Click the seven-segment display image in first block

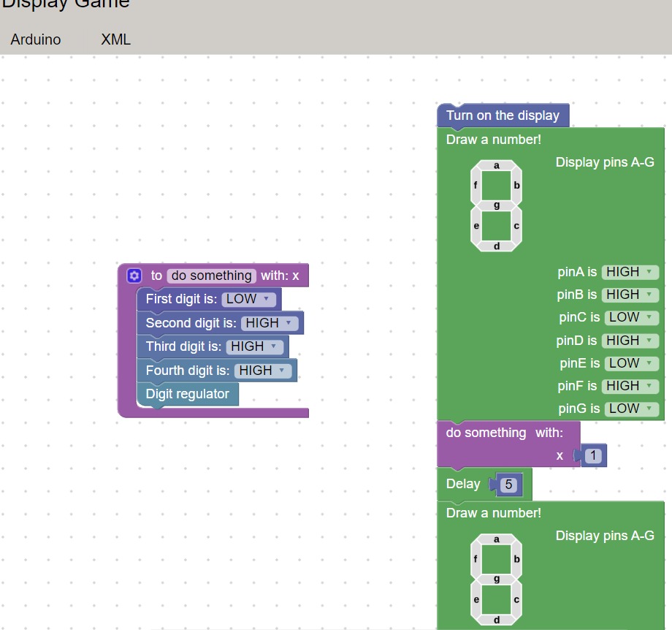tap(497, 205)
